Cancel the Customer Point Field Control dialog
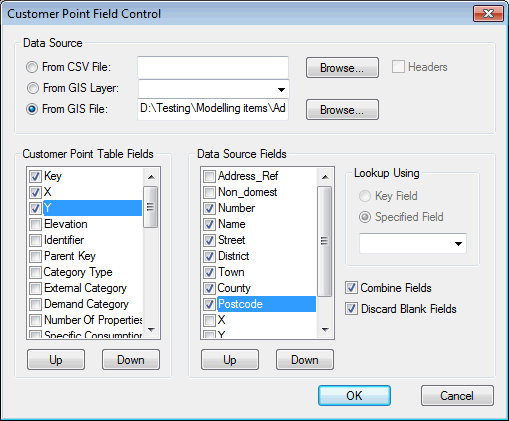 (x=457, y=395)
